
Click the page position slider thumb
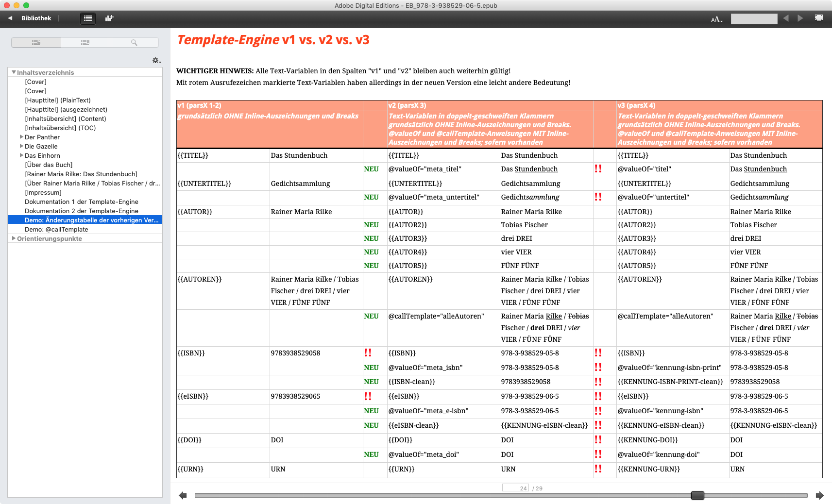pos(697,495)
